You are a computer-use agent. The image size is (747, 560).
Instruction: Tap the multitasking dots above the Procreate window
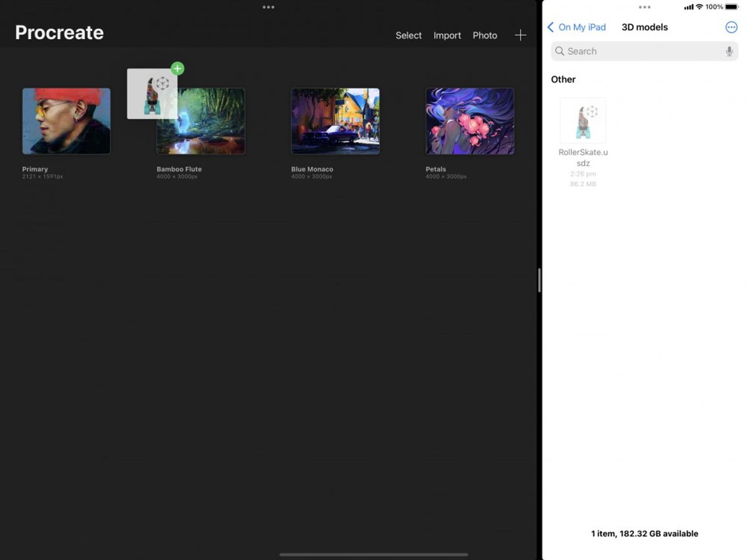point(268,7)
